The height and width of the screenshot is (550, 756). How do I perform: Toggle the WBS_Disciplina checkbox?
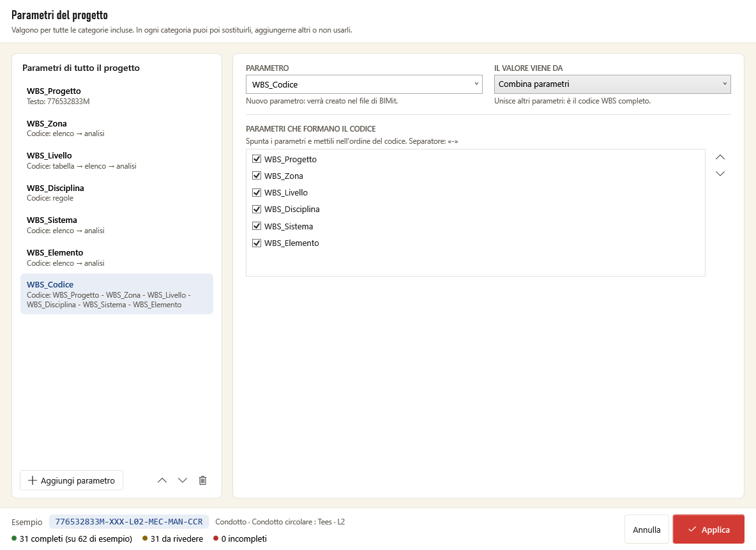click(257, 209)
